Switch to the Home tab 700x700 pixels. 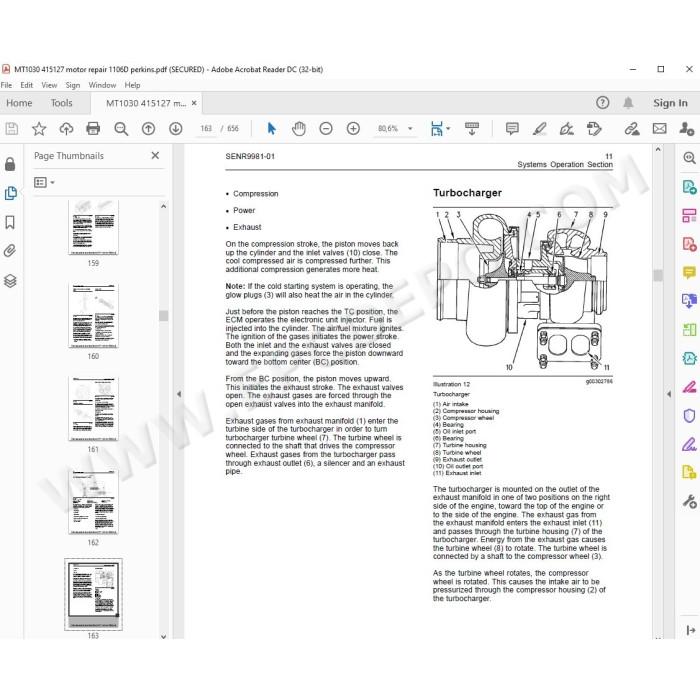pos(19,103)
